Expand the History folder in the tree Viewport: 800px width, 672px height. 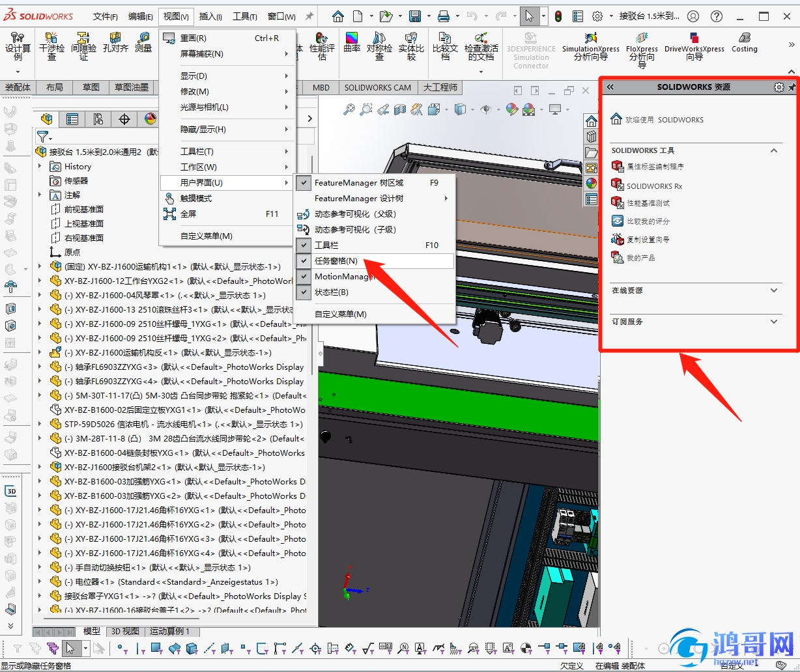coord(40,167)
